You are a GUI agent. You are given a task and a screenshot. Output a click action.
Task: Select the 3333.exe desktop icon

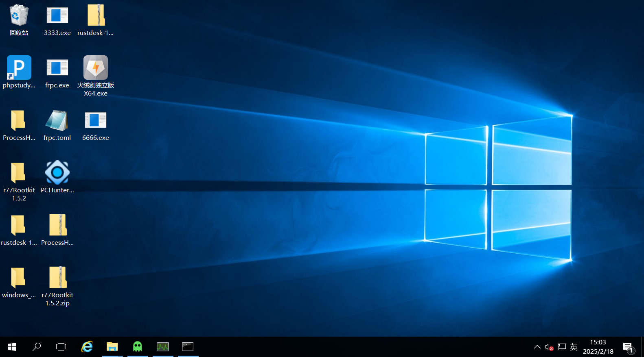point(57,20)
